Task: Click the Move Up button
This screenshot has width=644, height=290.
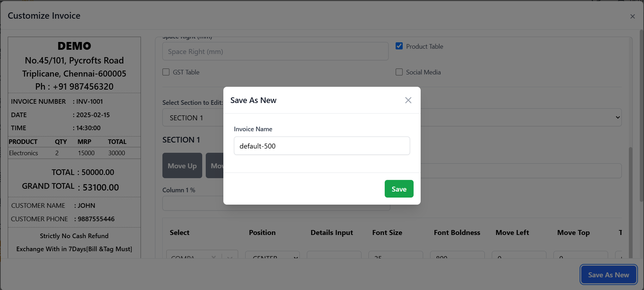Action: point(182,165)
